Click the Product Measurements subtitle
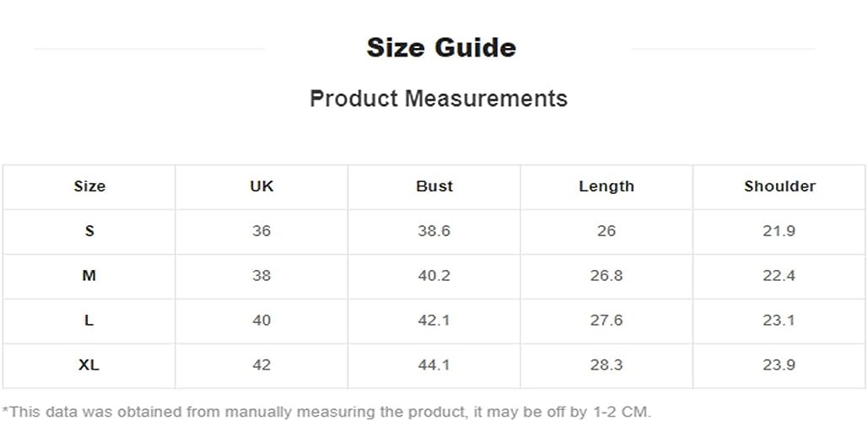Viewport: 868px width, 421px height. tap(438, 99)
